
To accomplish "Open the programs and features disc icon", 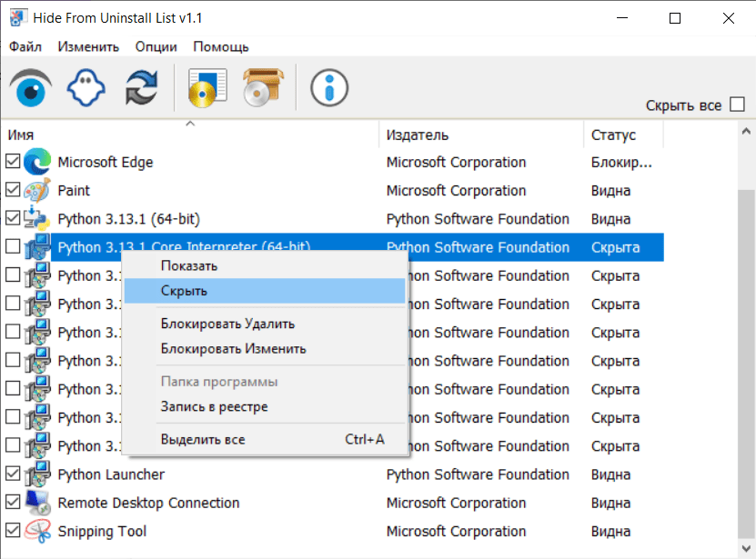I will (x=207, y=87).
